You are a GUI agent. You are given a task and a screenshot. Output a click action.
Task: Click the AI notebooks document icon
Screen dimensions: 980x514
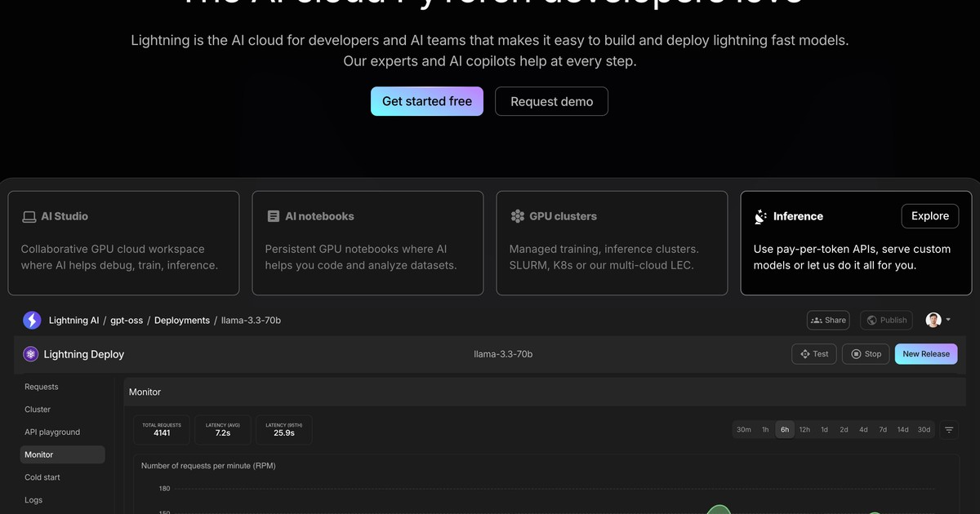click(273, 216)
